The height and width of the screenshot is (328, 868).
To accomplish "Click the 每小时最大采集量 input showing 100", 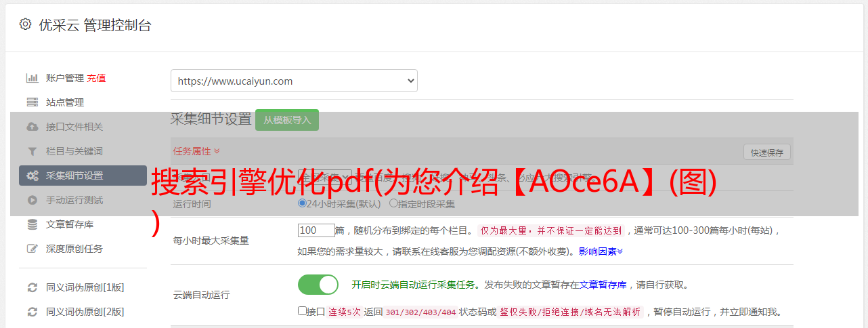I will tap(316, 230).
